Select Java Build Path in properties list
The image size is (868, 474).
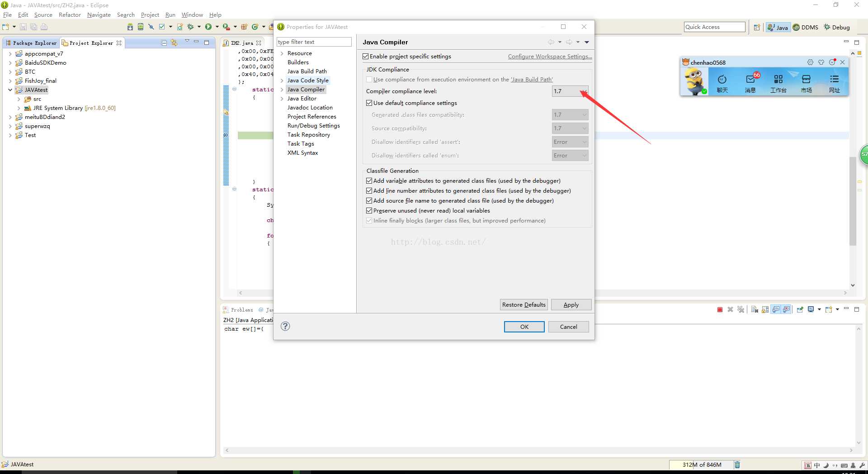click(x=307, y=71)
